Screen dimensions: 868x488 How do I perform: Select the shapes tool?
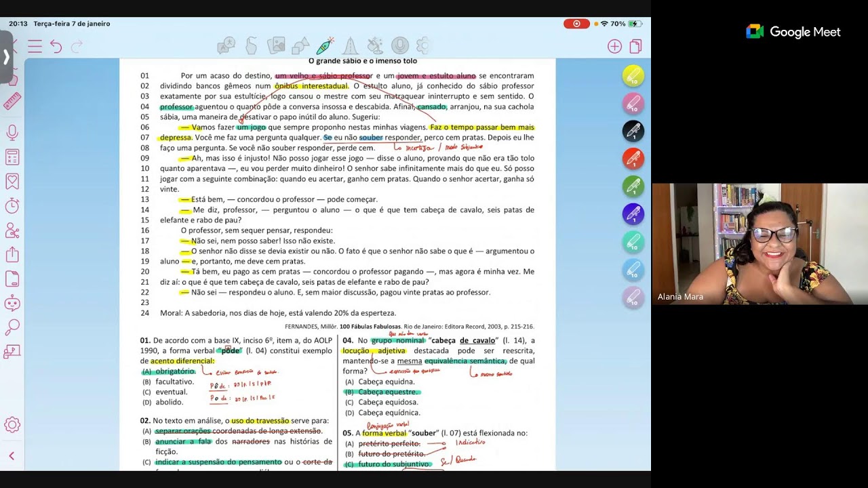point(300,46)
